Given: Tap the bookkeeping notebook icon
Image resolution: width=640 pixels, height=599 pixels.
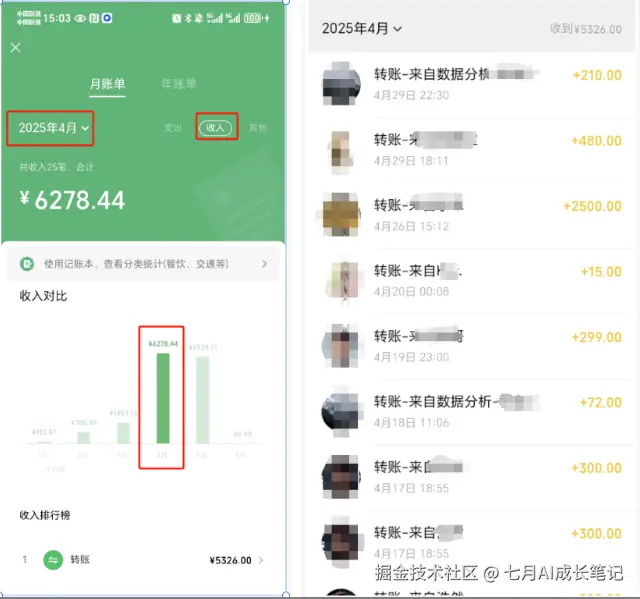Looking at the screenshot, I should (x=27, y=264).
